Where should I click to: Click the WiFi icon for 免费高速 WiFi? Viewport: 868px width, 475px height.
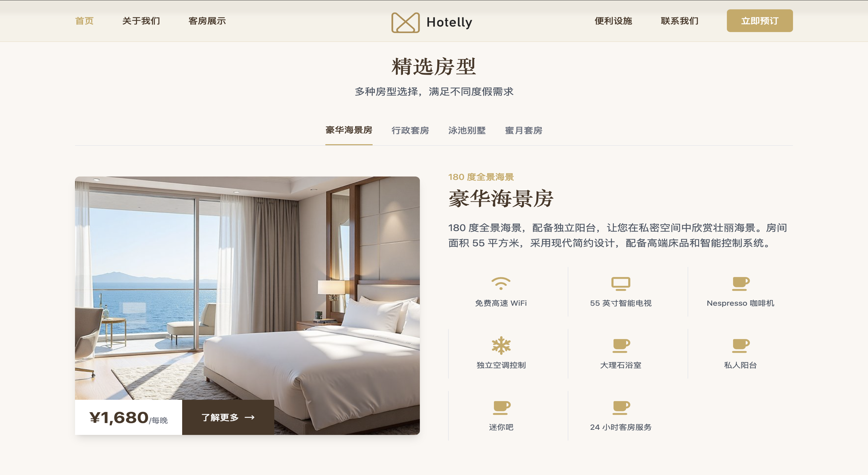pos(501,284)
